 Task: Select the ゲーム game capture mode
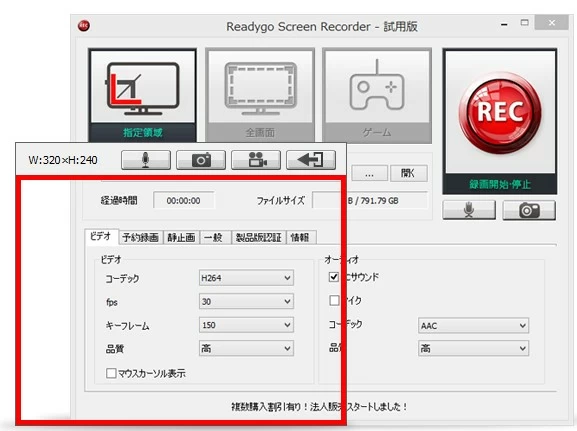click(x=377, y=96)
